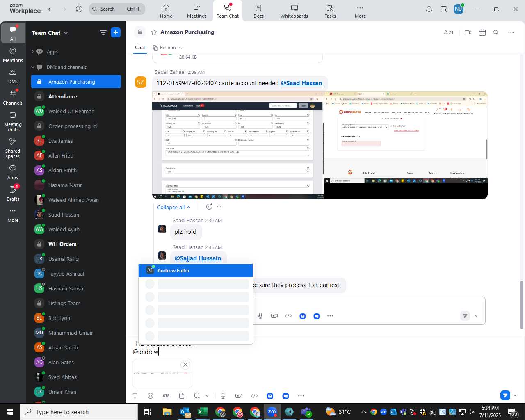Viewport: 525px width, 420px height.
Task: Add emoji reaction to Sadaf's message
Action: tap(209, 207)
